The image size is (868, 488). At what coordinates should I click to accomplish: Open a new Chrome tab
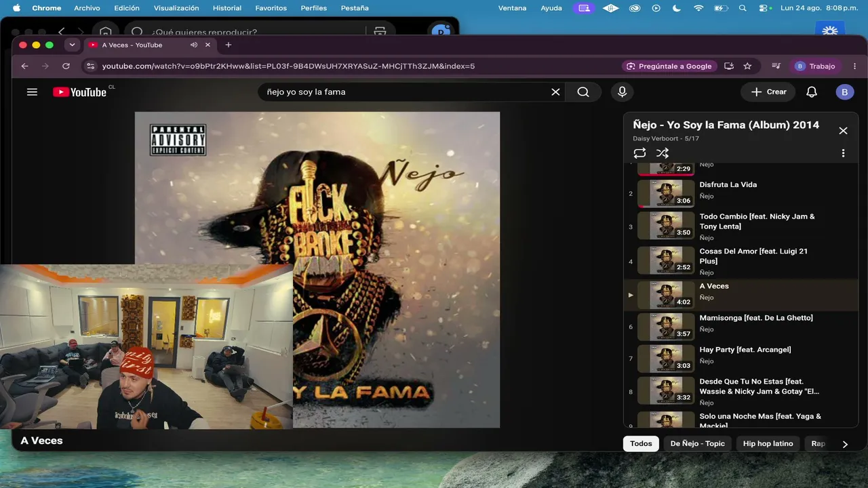[229, 45]
